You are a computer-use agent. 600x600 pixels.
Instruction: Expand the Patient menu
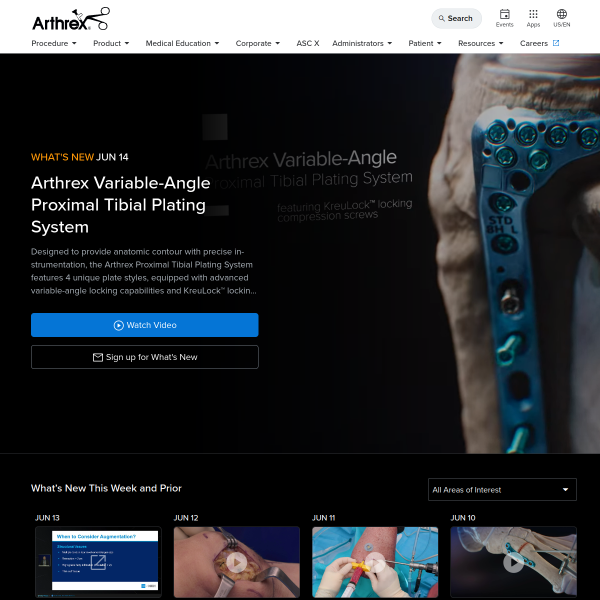(425, 43)
